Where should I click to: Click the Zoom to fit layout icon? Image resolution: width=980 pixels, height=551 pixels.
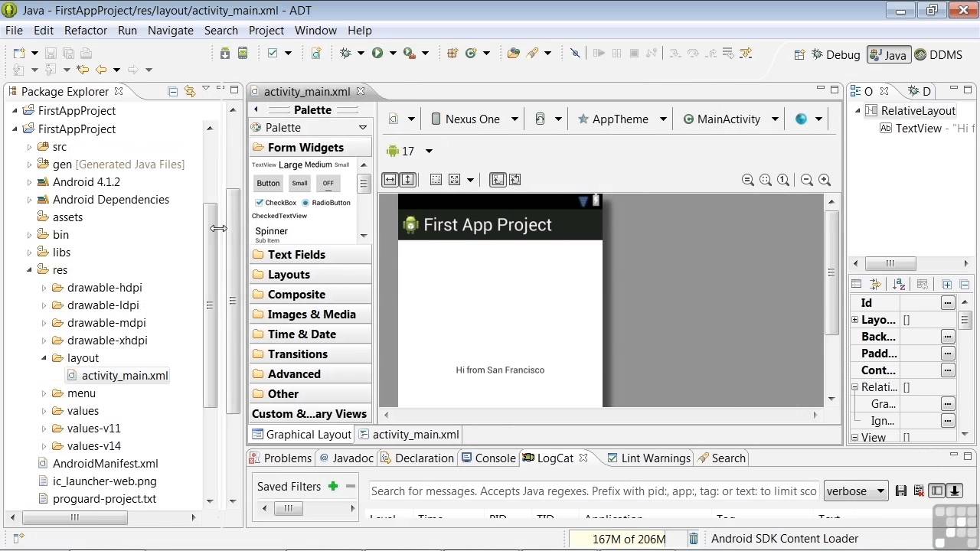766,180
